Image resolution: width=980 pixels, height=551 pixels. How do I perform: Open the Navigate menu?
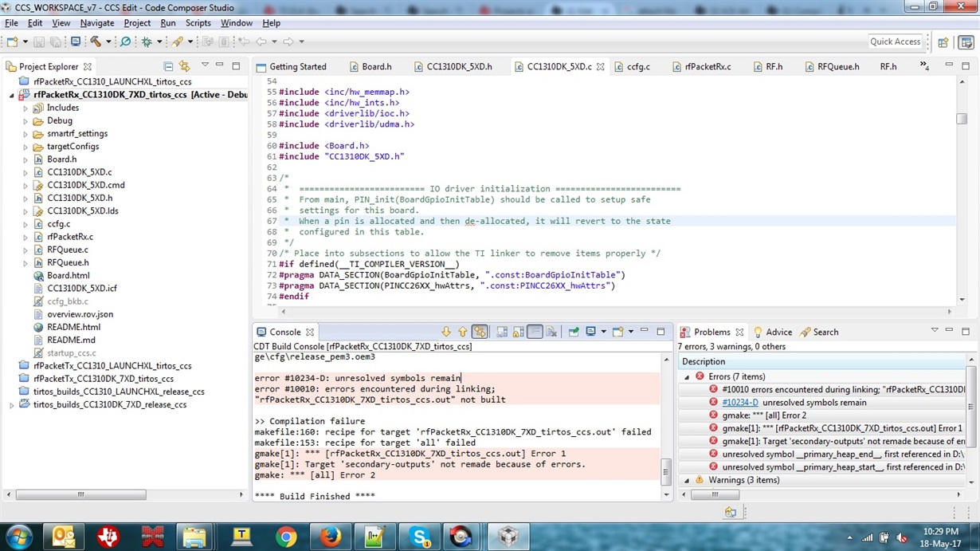(97, 23)
